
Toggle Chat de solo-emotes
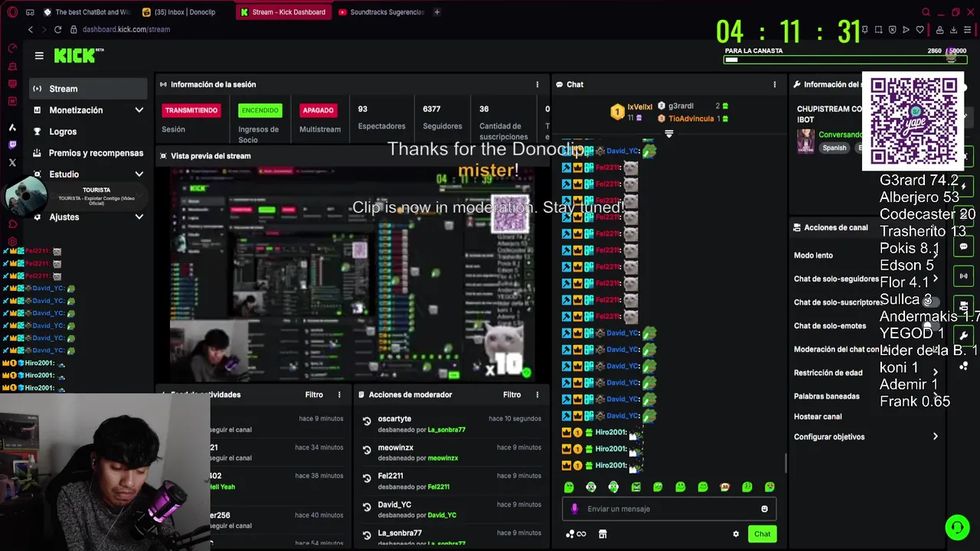tap(930, 326)
